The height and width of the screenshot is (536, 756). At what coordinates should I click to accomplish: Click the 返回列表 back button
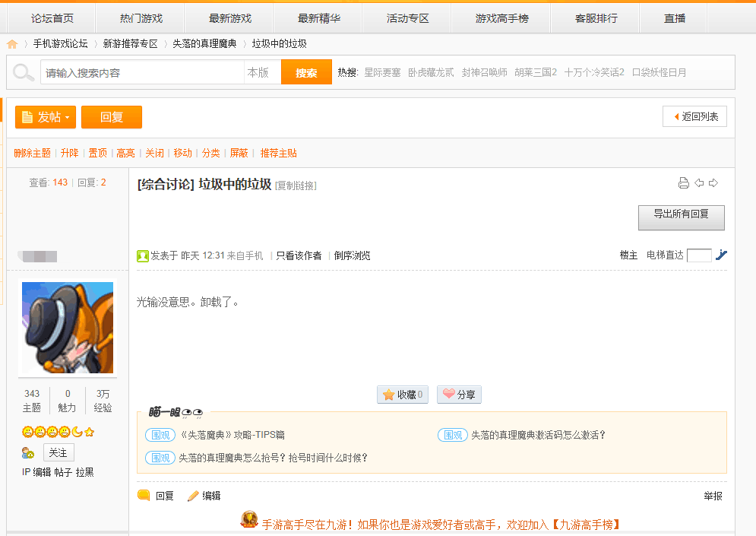coord(694,116)
